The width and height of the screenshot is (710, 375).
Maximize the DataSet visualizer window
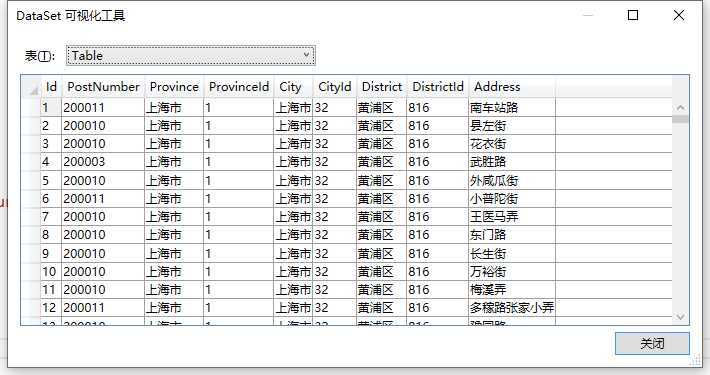633,15
